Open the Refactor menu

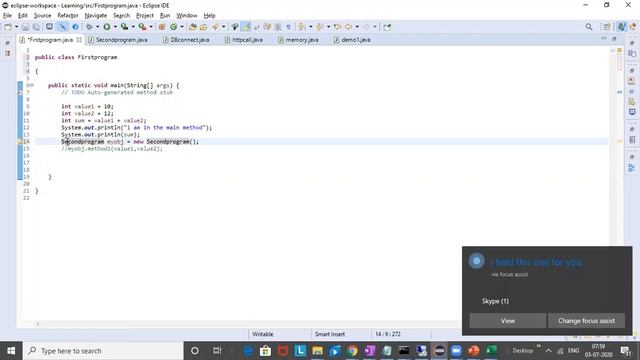pyautogui.click(x=68, y=16)
